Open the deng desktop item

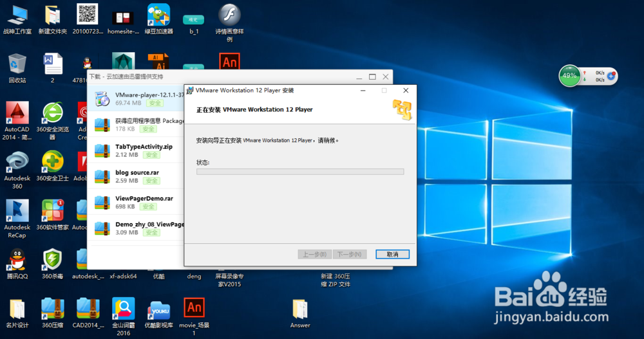[194, 276]
